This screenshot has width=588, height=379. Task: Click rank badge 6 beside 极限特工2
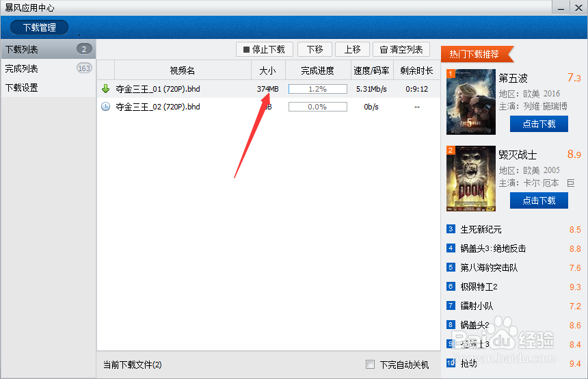tap(451, 287)
